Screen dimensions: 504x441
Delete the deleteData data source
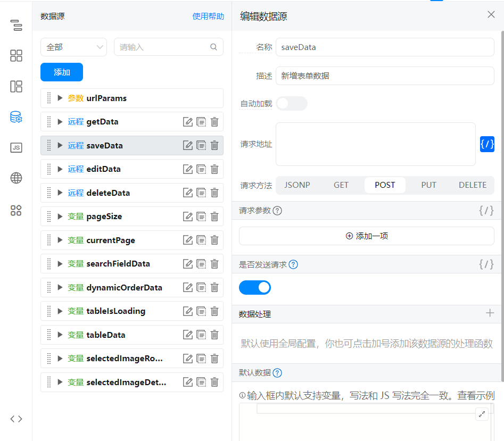point(214,193)
